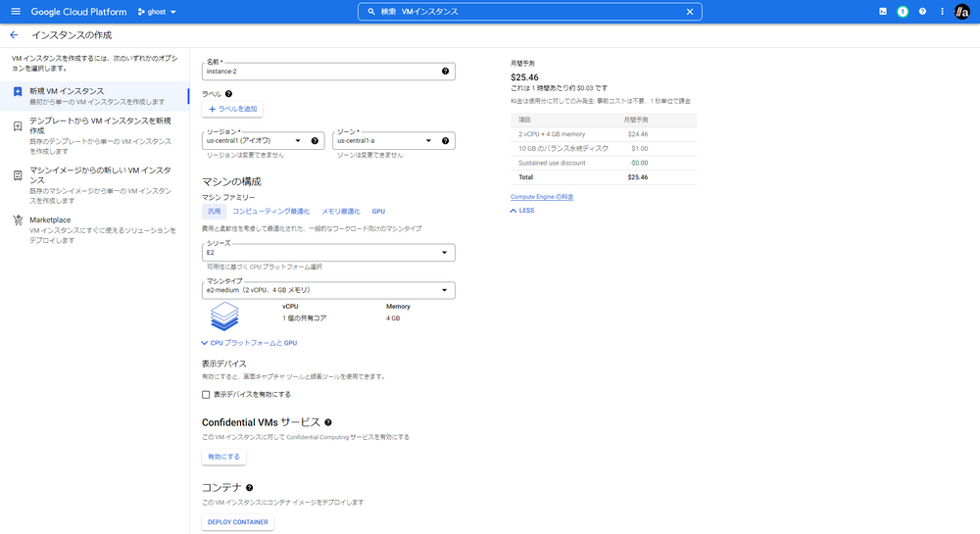Image resolution: width=980 pixels, height=534 pixels.
Task: Enable the 表示デバイスを有効にする checkbox
Action: (206, 394)
